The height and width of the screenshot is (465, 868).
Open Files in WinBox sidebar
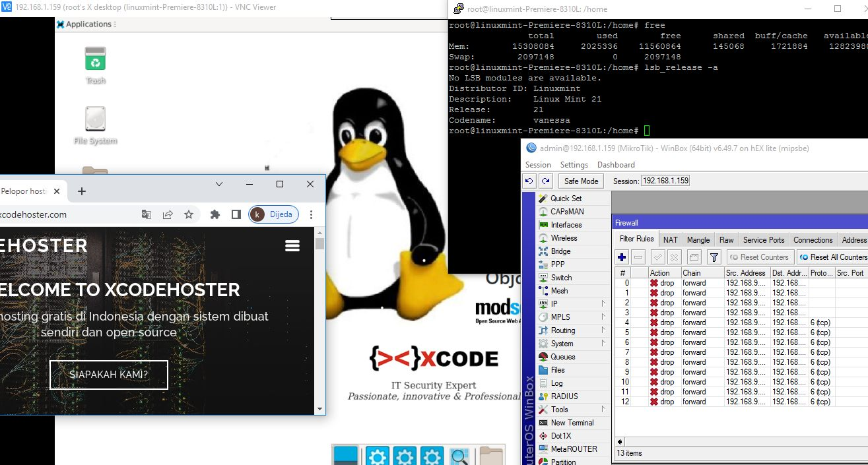coord(558,370)
